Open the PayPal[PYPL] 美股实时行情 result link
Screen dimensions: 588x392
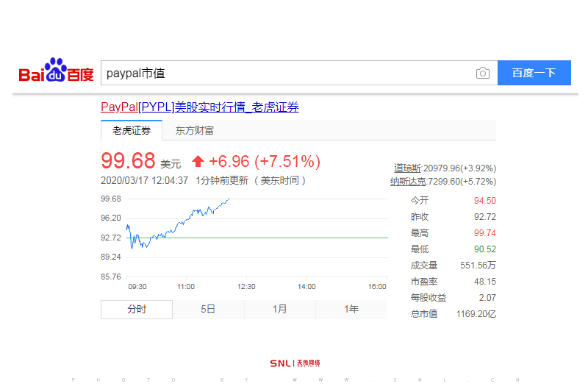[199, 107]
